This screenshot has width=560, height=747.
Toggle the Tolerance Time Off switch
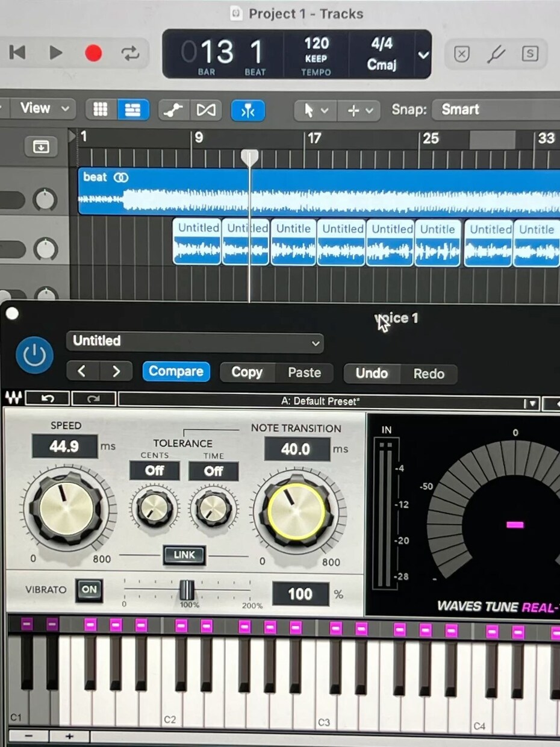point(213,472)
